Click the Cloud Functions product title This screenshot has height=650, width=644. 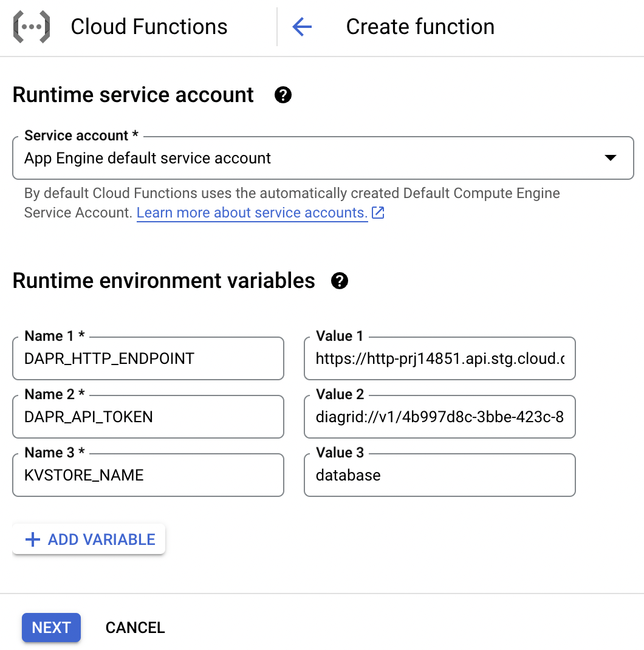[149, 27]
